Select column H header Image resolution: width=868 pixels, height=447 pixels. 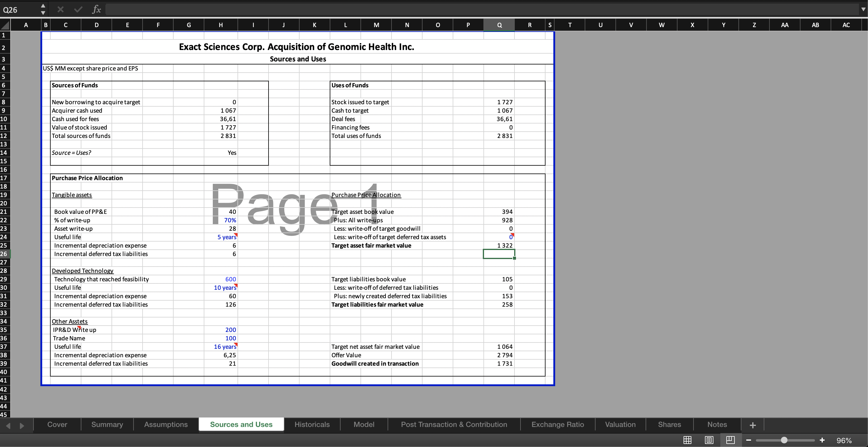[221, 25]
